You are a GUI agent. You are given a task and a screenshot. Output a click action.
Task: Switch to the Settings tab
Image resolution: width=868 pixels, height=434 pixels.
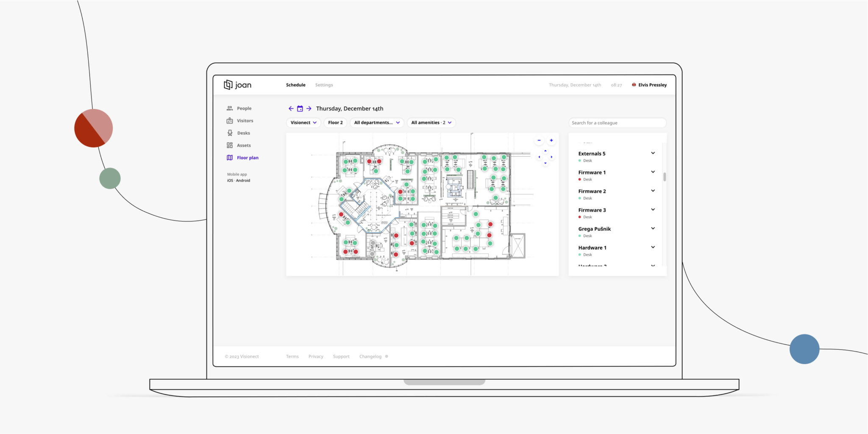click(x=324, y=85)
